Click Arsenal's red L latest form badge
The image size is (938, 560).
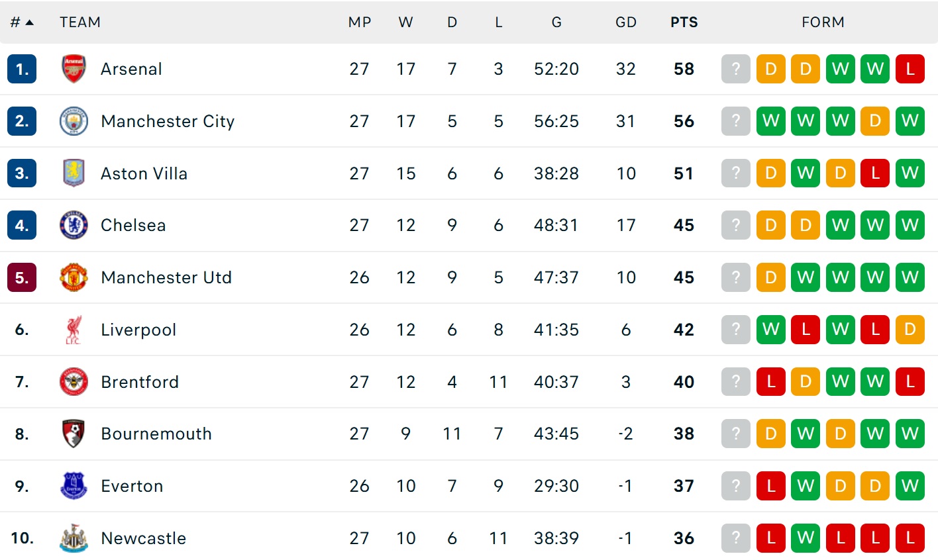910,69
